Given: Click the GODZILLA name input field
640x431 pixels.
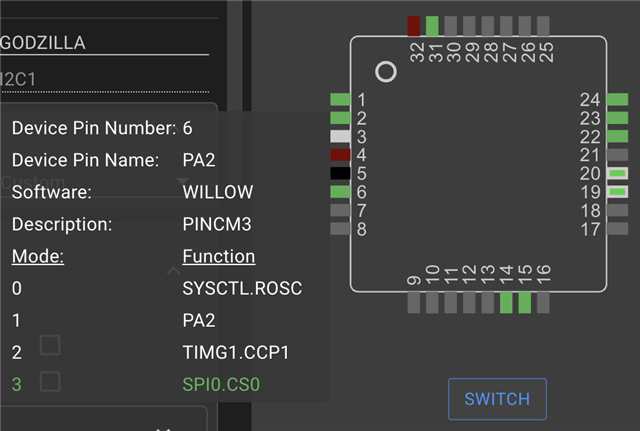Looking at the screenshot, I should point(104,43).
